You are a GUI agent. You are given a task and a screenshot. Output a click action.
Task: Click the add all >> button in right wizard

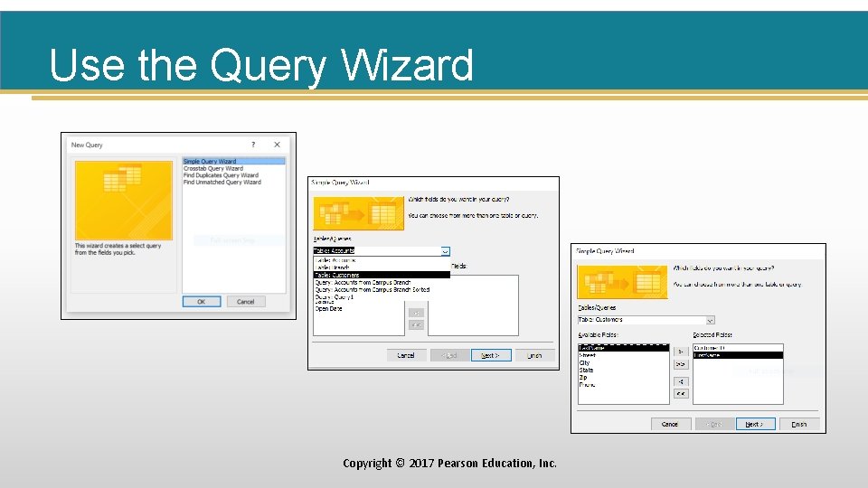681,364
